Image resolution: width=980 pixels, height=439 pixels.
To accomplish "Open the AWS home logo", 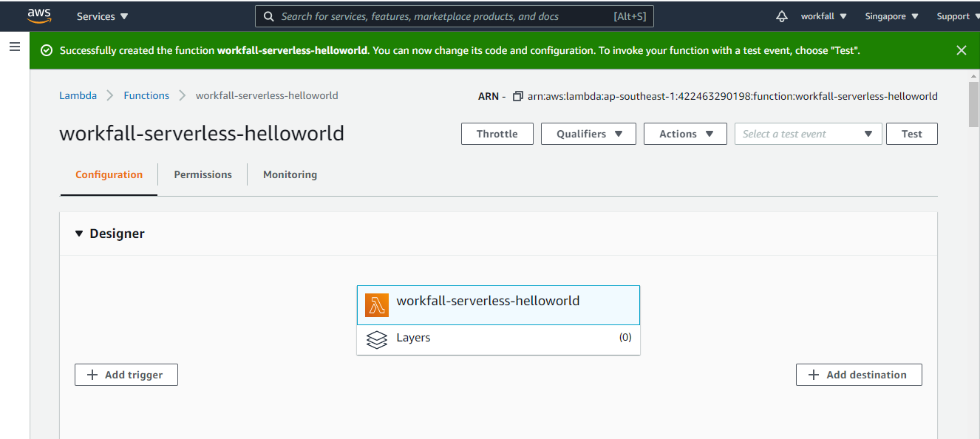I will [39, 16].
